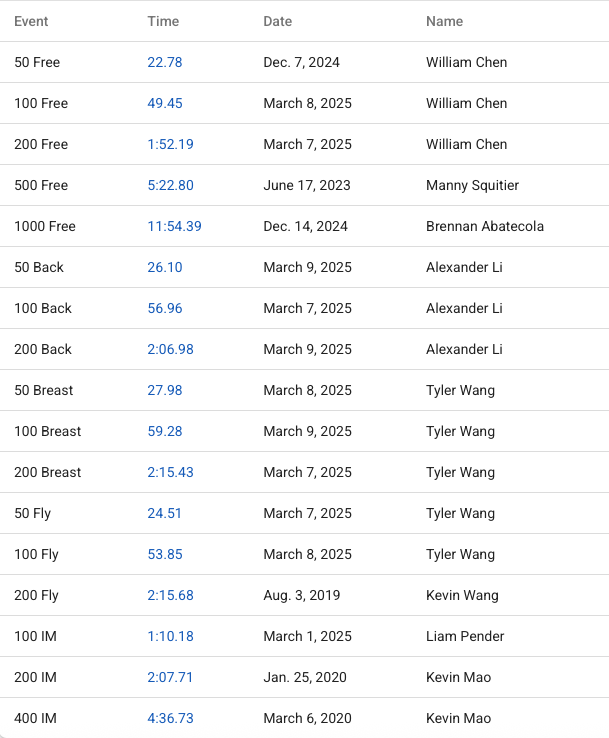609x738 pixels.
Task: Click the 50 Back time 26.10
Action: coord(165,267)
